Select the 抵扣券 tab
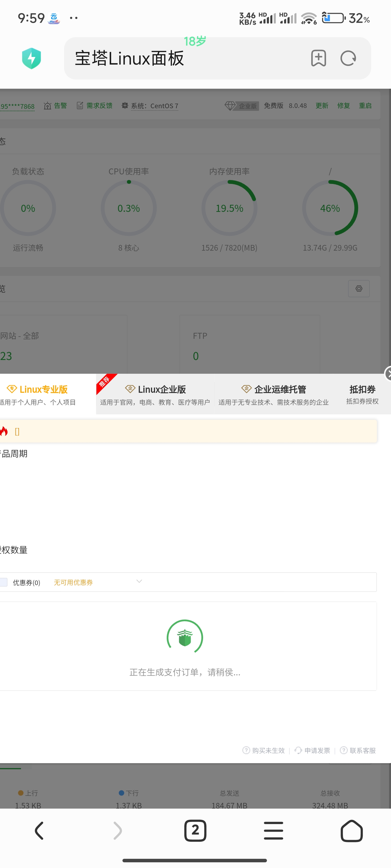 coord(362,394)
